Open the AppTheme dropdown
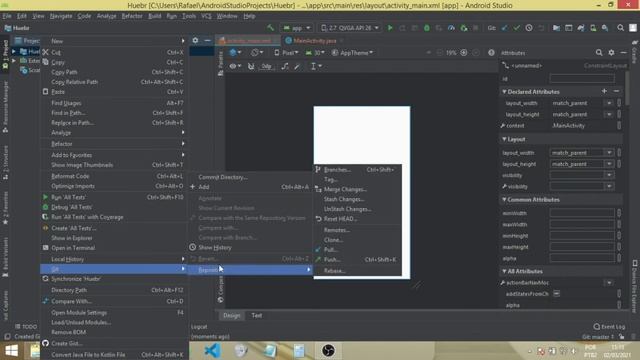Image resolution: width=640 pixels, height=360 pixels. click(x=352, y=53)
